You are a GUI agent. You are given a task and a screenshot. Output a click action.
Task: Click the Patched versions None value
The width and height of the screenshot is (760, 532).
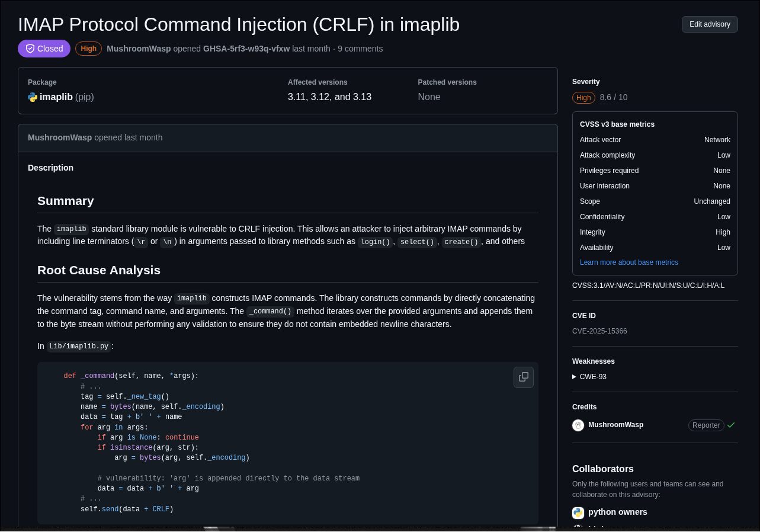pos(429,97)
